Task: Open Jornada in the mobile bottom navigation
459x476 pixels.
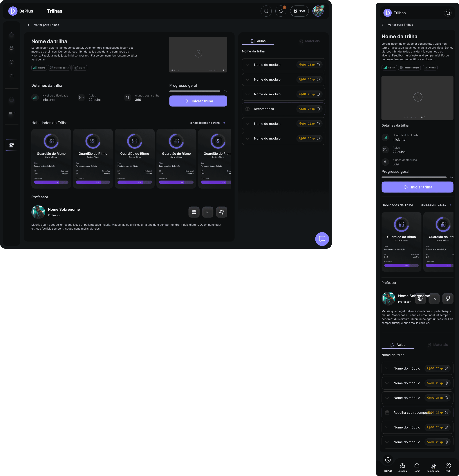Action: tap(402, 468)
